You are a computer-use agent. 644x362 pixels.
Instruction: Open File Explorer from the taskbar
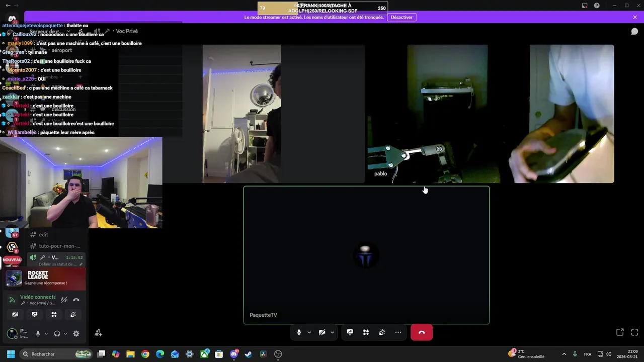(x=130, y=354)
